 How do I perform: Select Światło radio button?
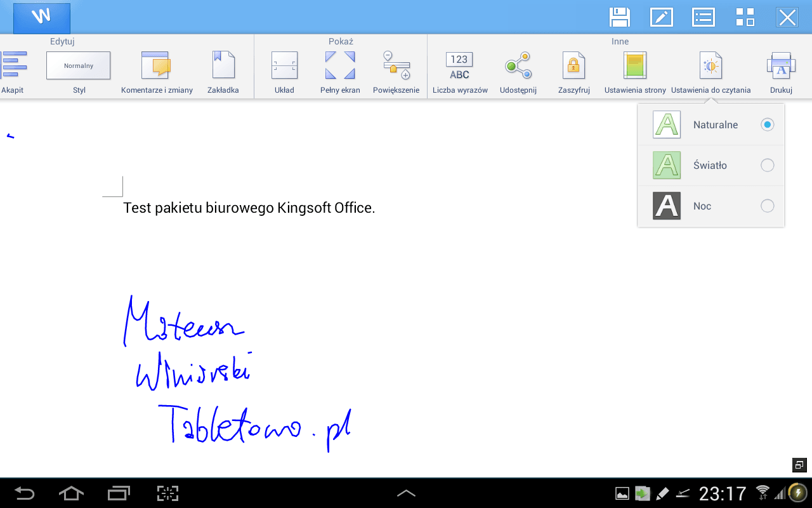pos(768,165)
